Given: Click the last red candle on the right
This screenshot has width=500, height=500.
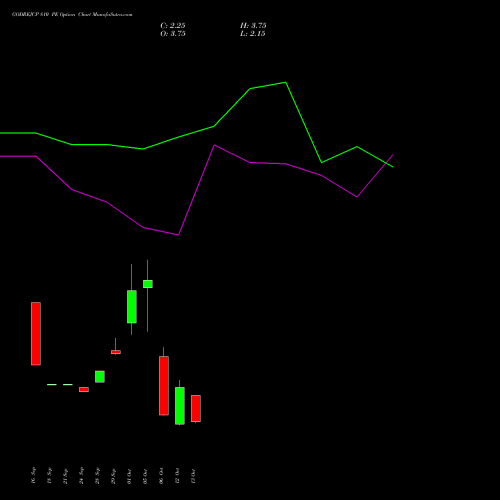Looking at the screenshot, I should tap(196, 409).
